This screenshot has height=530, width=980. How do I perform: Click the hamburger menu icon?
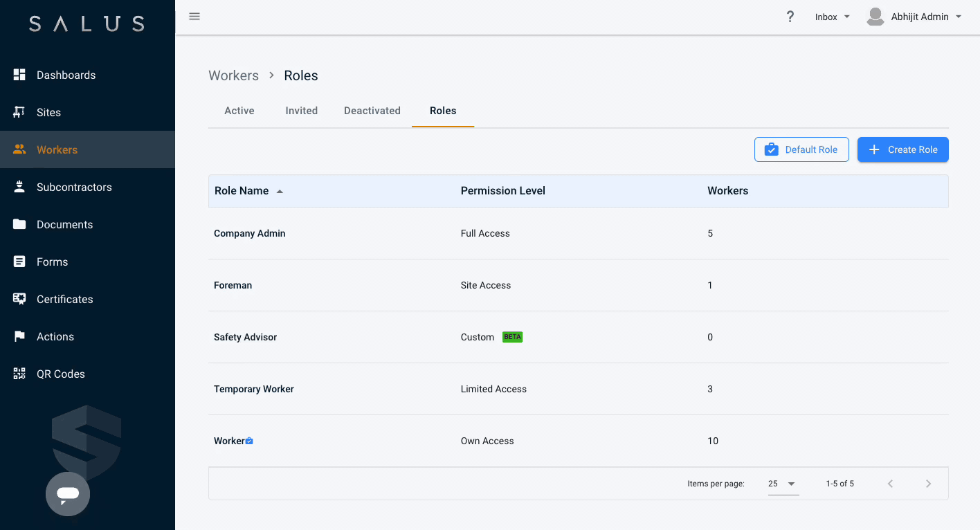194,17
